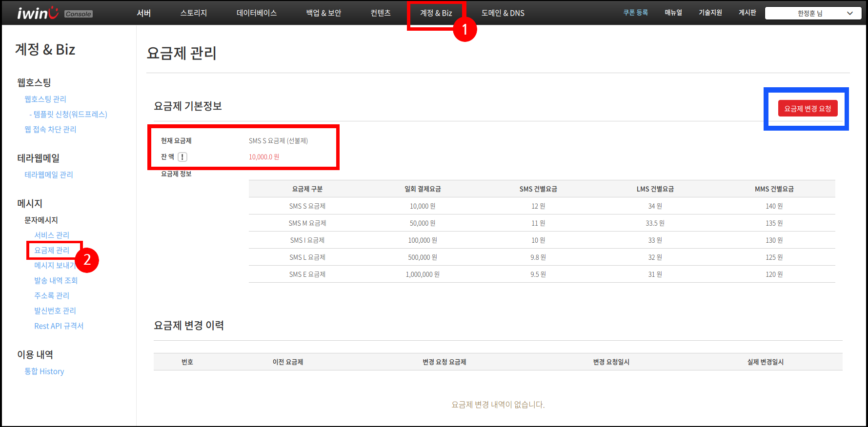
Task: Click the SMS E 요금제 table row name
Action: coord(307,274)
